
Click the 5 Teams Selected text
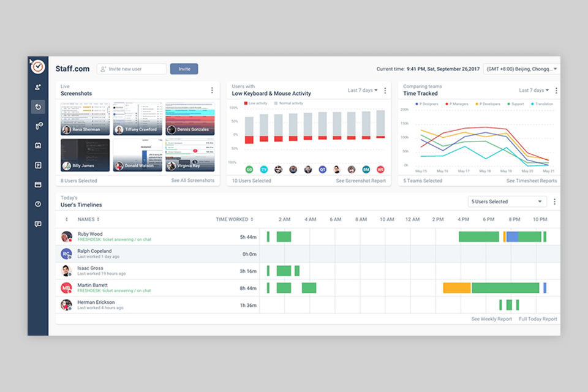[423, 181]
